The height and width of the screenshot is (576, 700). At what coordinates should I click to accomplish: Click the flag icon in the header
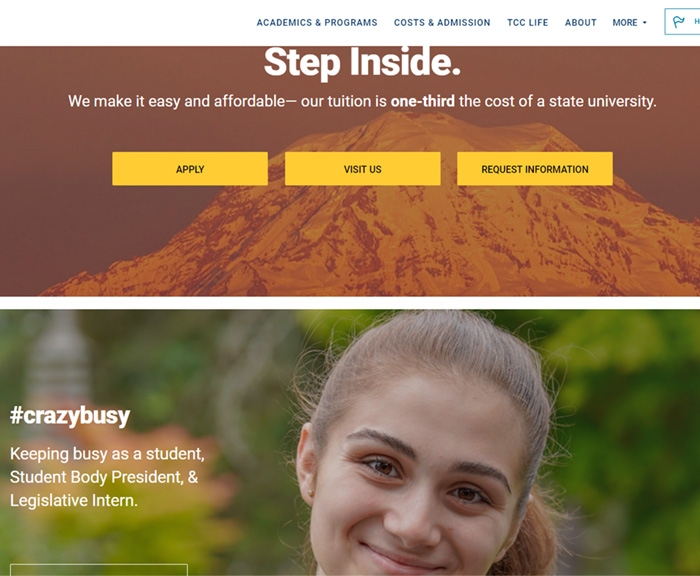[x=679, y=21]
